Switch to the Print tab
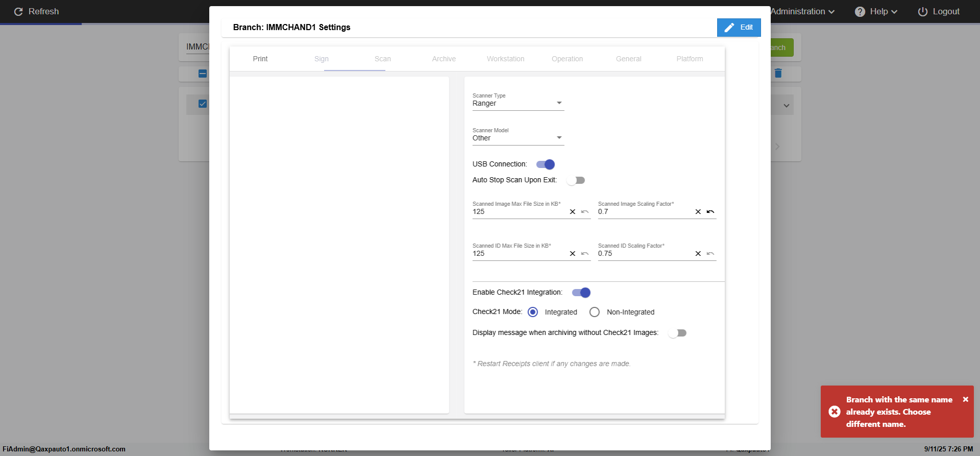The image size is (980, 456). point(260,59)
